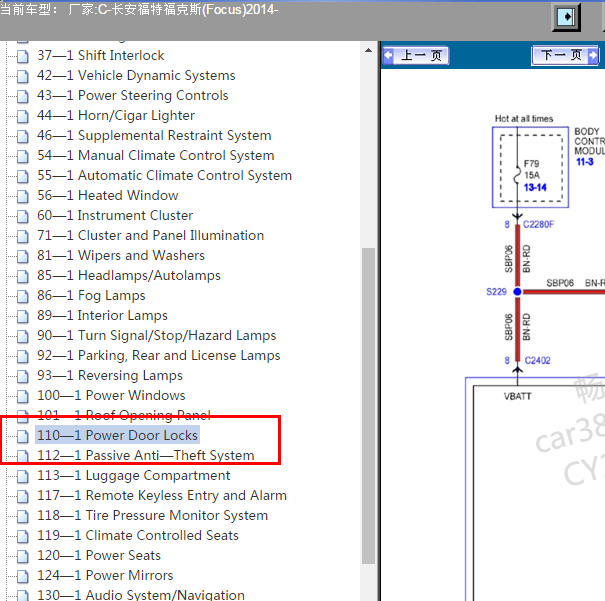
Task: Click page icon beside Automatic Climate Control System
Action: [23, 176]
